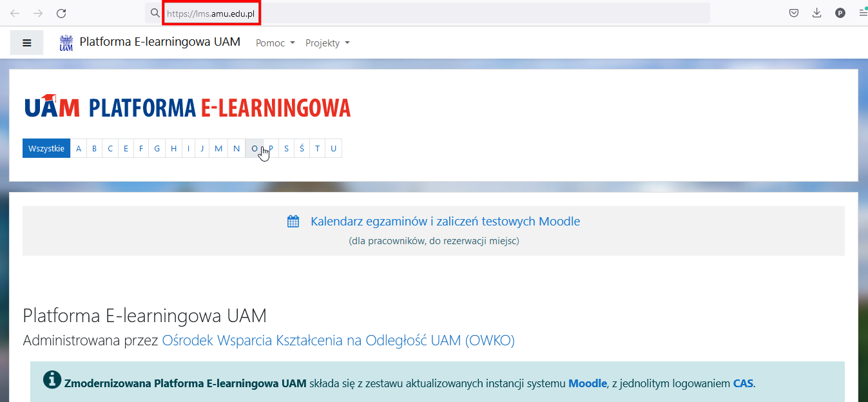Click the Save to Pocket icon
Viewport: 868px width, 402px height.
[793, 12]
